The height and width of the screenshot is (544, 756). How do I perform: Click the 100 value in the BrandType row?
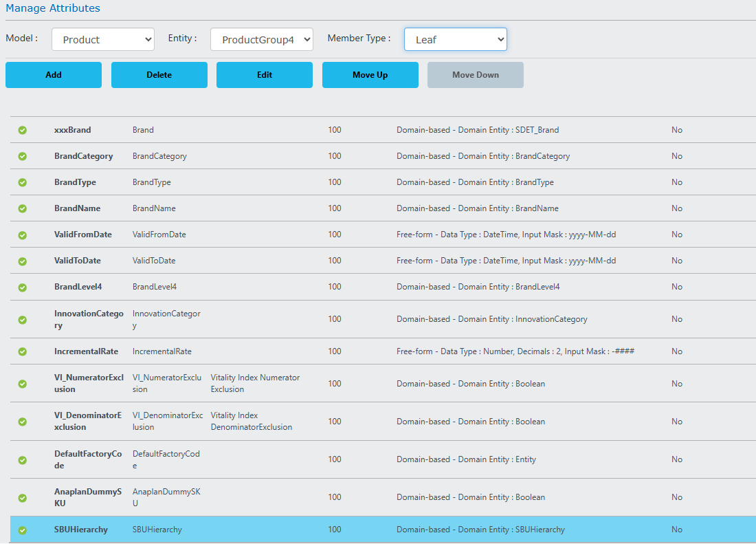click(335, 182)
